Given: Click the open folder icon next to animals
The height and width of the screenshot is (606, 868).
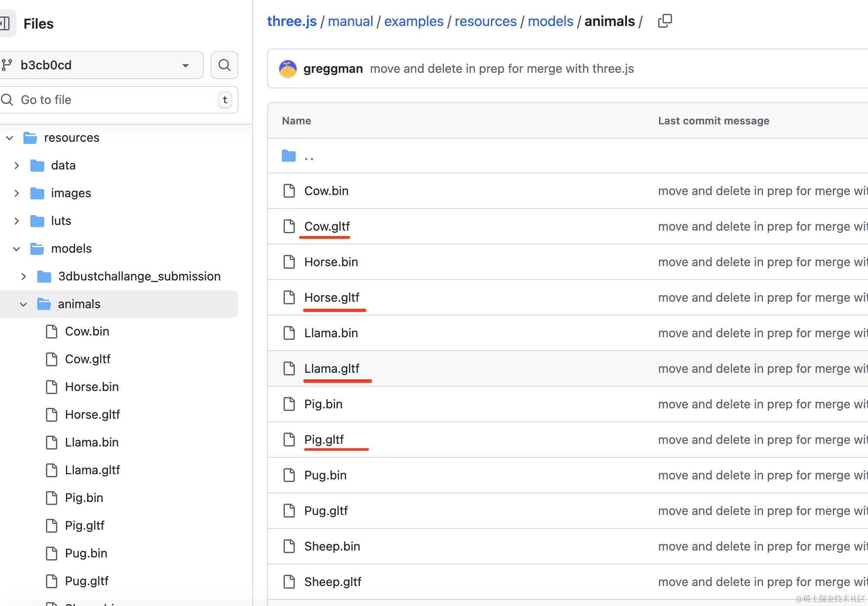Looking at the screenshot, I should (x=44, y=304).
